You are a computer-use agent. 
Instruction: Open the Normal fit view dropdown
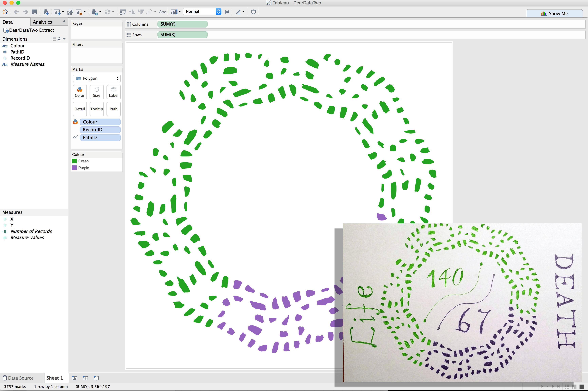tap(202, 12)
